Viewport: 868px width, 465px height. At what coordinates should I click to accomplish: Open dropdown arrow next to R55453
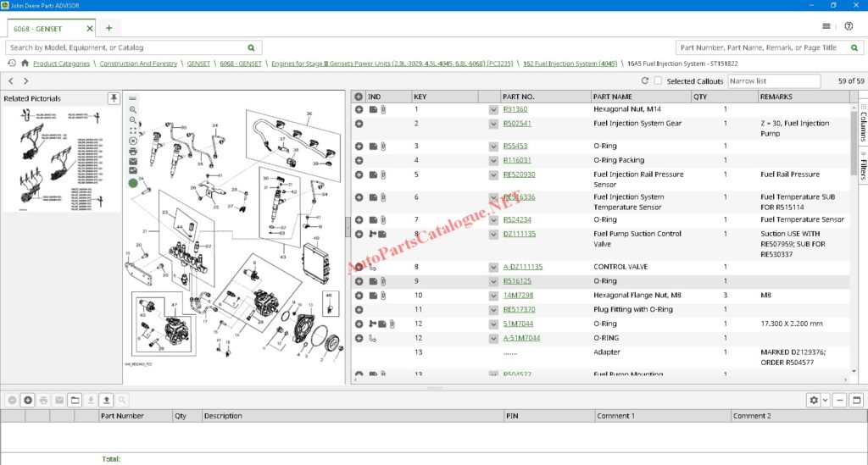tap(493, 147)
